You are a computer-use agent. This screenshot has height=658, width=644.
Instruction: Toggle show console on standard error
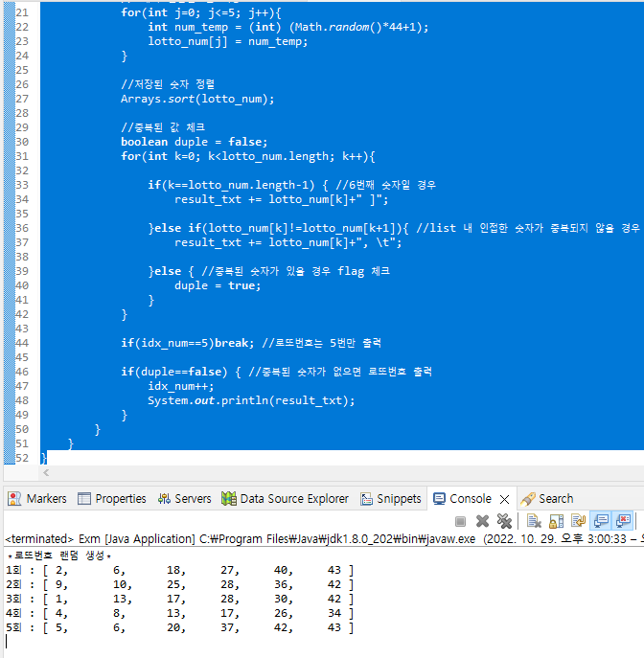pyautogui.click(x=623, y=521)
